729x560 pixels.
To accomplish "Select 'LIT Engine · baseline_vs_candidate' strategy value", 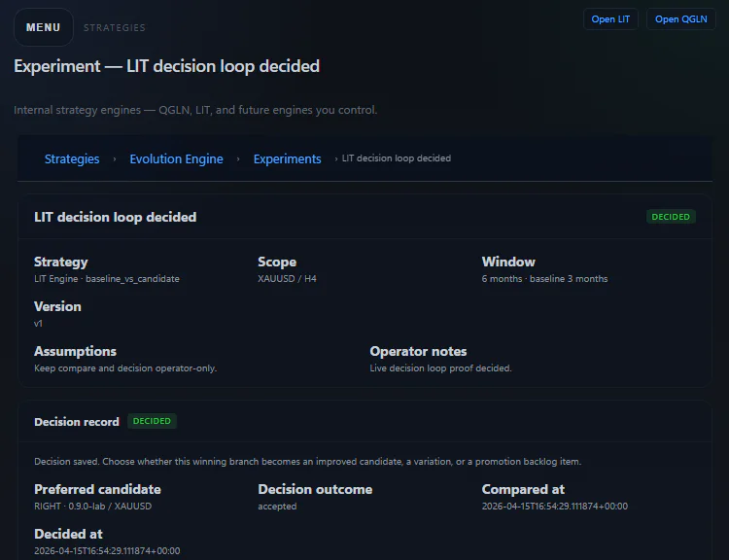I will pos(107,279).
